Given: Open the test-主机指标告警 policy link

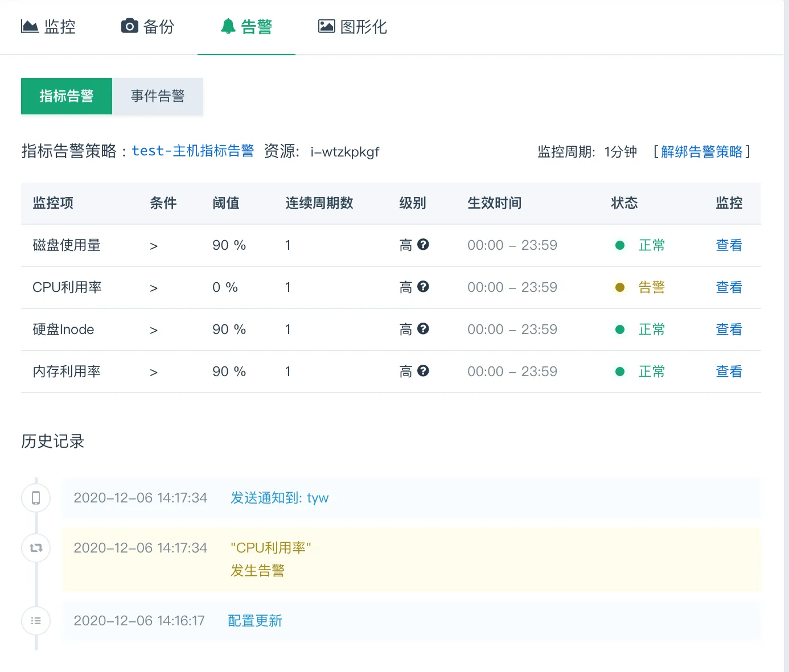Looking at the screenshot, I should (x=193, y=151).
